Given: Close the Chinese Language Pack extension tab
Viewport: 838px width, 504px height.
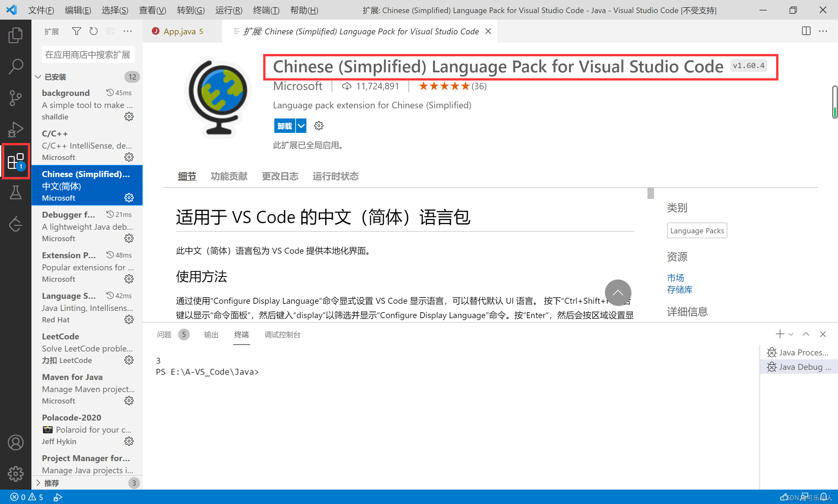Looking at the screenshot, I should click(488, 31).
